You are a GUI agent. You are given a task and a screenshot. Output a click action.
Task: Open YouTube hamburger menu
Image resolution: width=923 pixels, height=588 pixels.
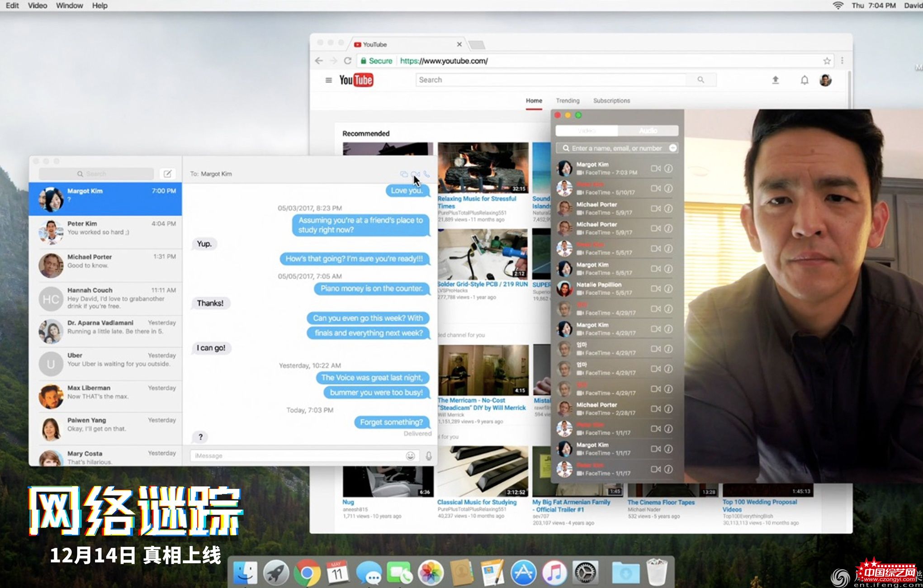click(329, 80)
